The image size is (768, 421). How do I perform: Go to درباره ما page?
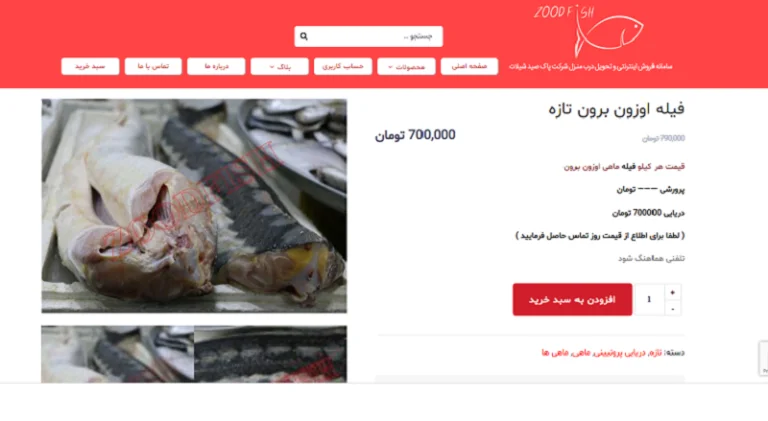(216, 66)
